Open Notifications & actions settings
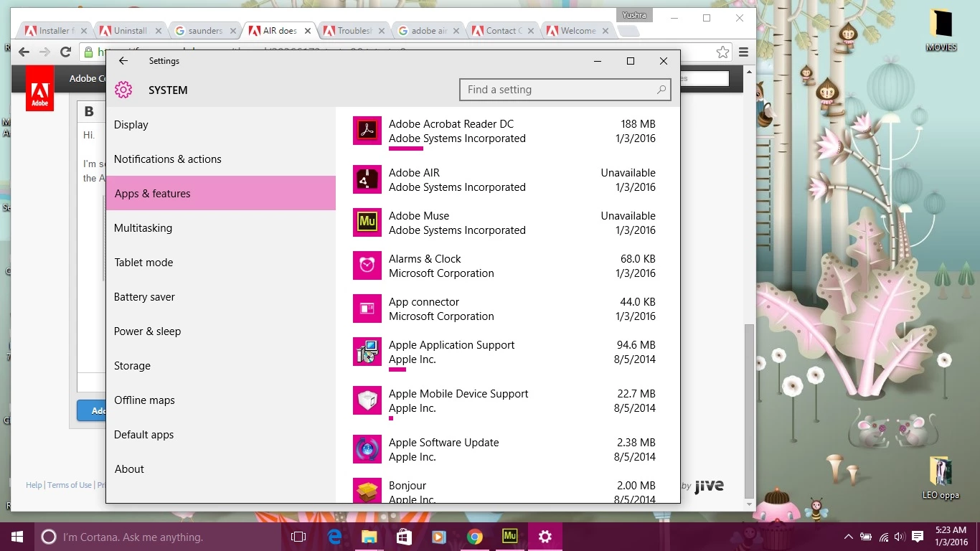The image size is (980, 551). 221,159
